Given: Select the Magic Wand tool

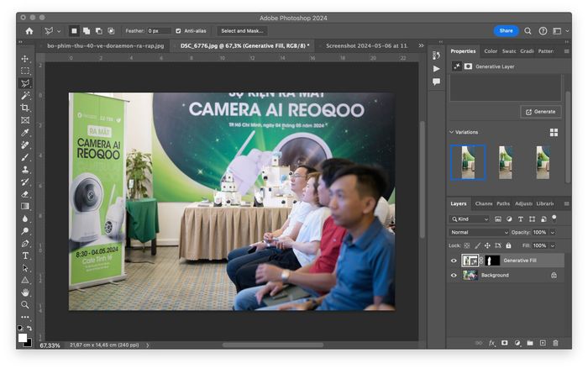Looking at the screenshot, I should coord(25,95).
